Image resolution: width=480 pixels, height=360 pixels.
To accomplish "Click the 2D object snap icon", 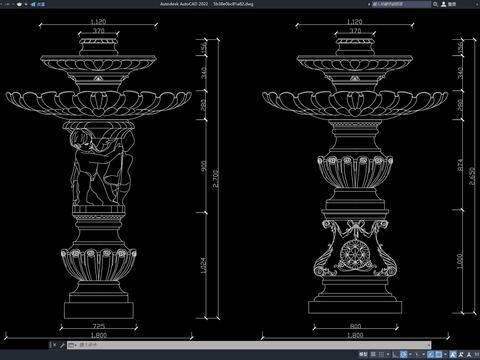I will [x=438, y=354].
